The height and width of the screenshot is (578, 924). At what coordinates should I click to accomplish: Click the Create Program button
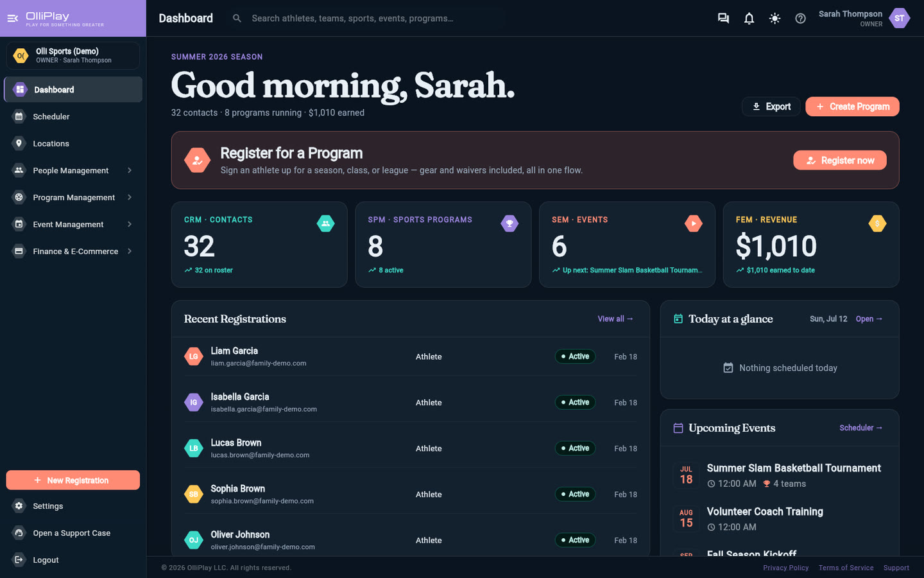tap(852, 107)
